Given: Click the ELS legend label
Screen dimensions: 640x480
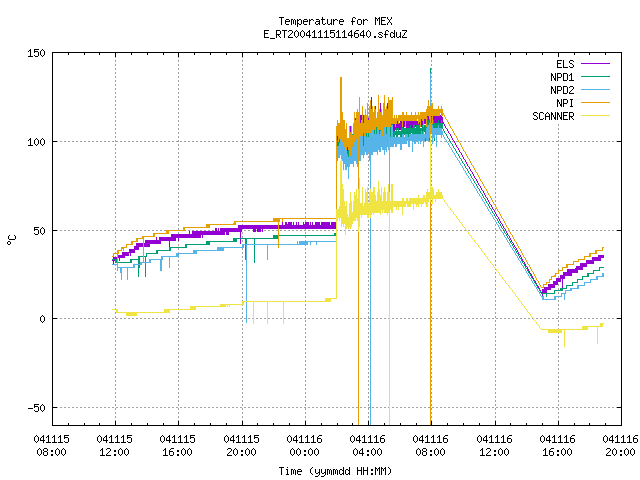Looking at the screenshot, I should pyautogui.click(x=565, y=64).
